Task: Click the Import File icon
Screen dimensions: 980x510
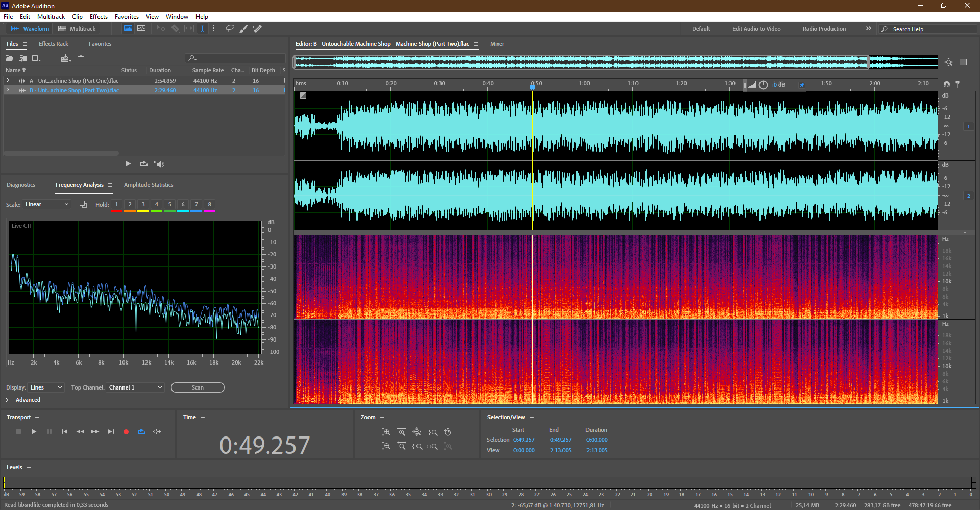Action: click(23, 58)
